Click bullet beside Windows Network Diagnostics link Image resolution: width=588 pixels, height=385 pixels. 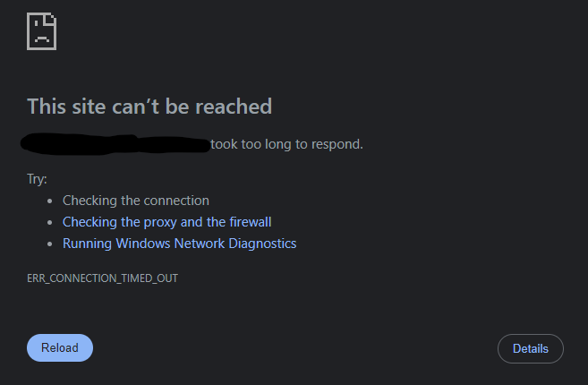49,244
